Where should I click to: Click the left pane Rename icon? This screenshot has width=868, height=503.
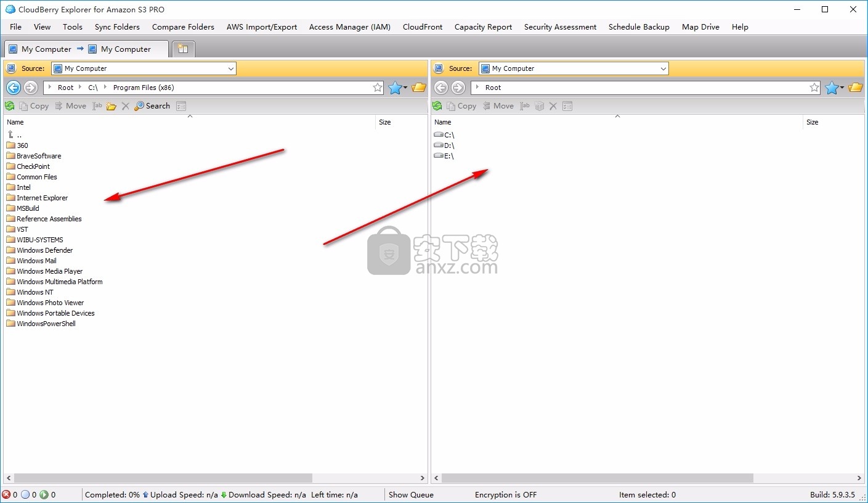tap(97, 106)
